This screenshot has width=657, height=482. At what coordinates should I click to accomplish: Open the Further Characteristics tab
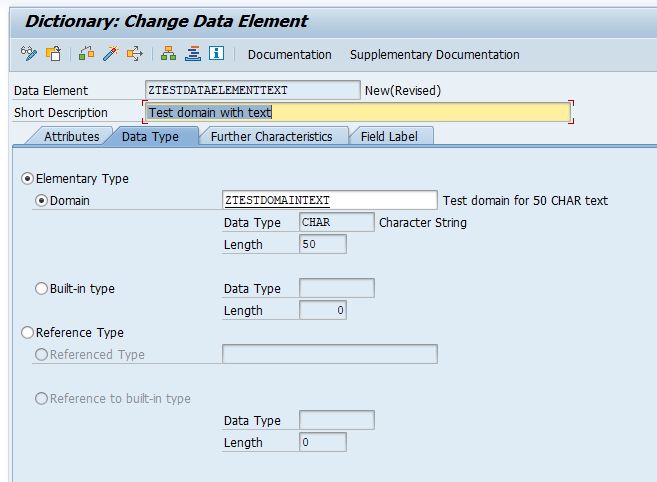click(x=272, y=137)
